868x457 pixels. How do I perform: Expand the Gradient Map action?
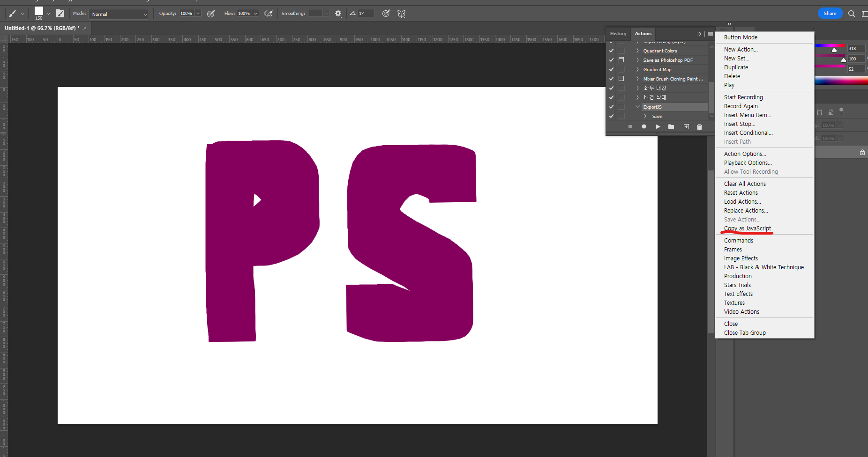pyautogui.click(x=637, y=69)
